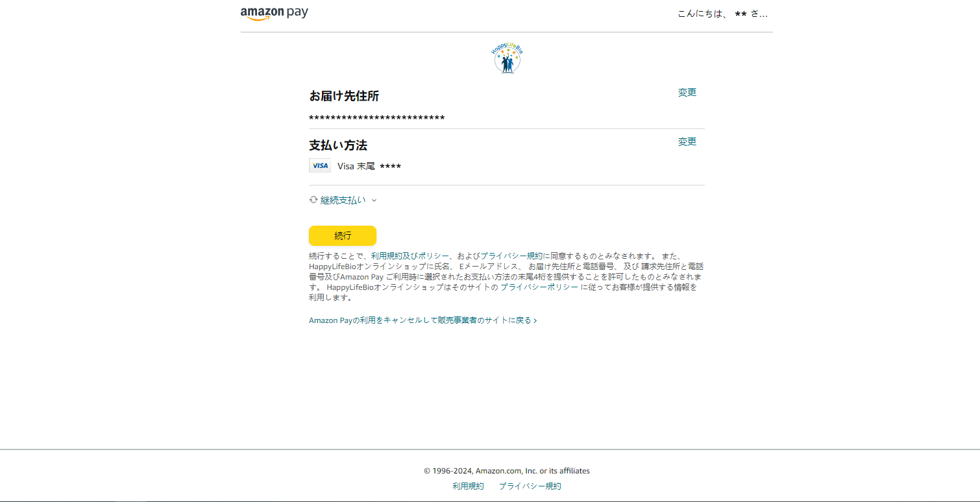This screenshot has width=980, height=502.
Task: Click the HappyLifeBio merchant logo
Action: click(506, 58)
